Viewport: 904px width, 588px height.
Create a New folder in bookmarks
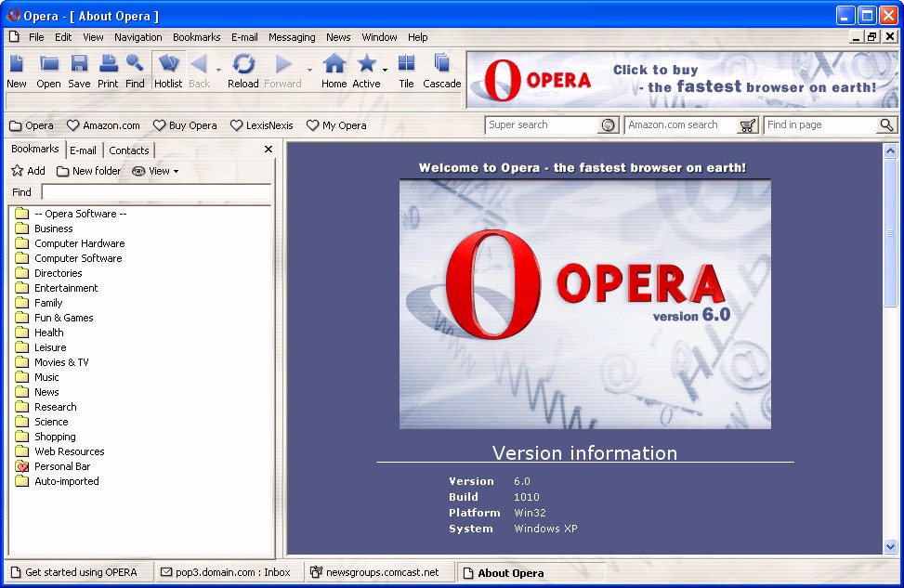click(x=89, y=171)
